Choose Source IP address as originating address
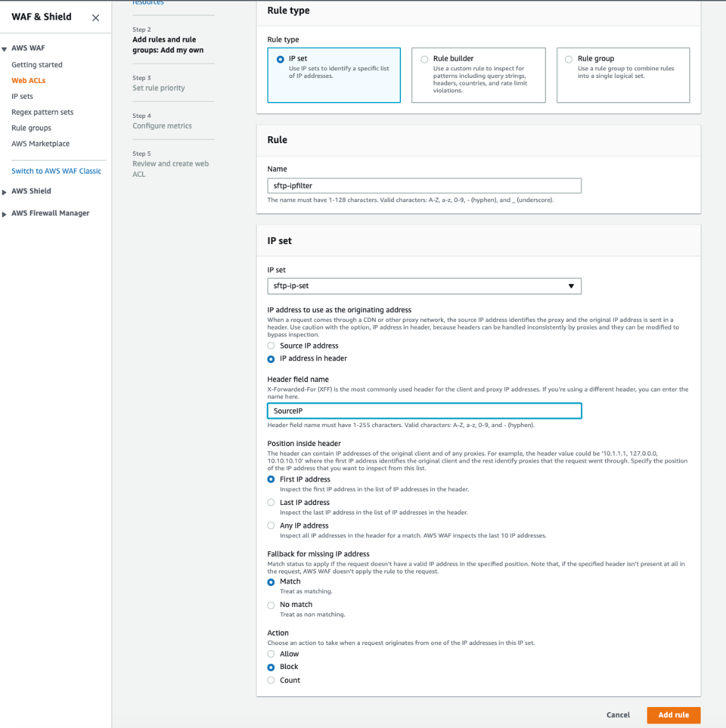 pos(271,345)
